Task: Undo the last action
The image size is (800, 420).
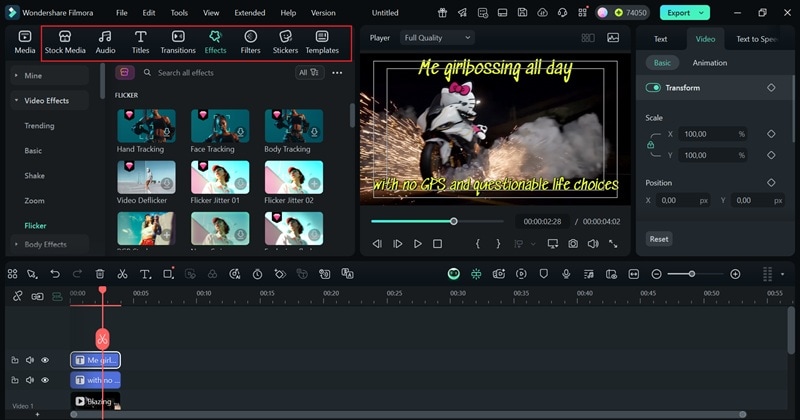Action: (x=55, y=274)
